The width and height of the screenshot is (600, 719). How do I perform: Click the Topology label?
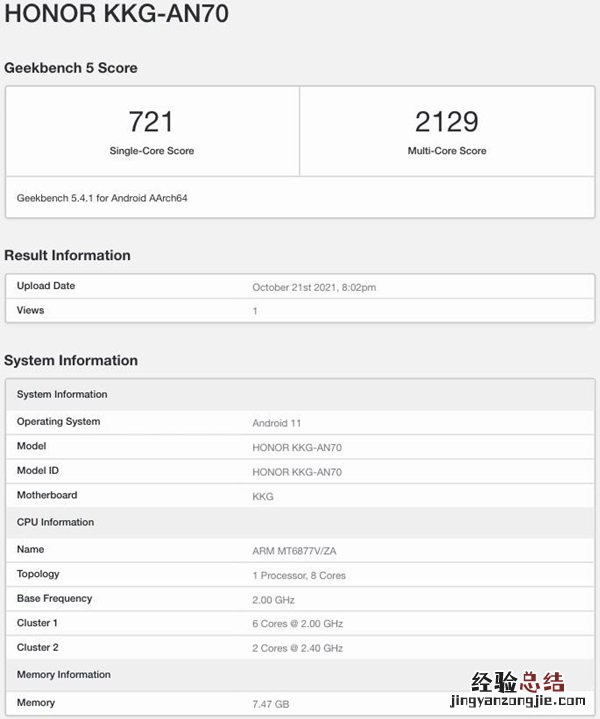click(38, 574)
